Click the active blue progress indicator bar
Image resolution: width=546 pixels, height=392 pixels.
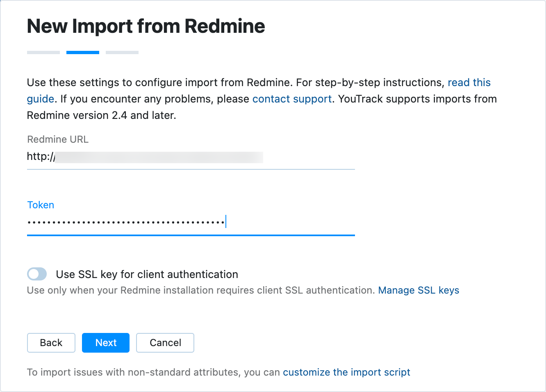coord(82,52)
